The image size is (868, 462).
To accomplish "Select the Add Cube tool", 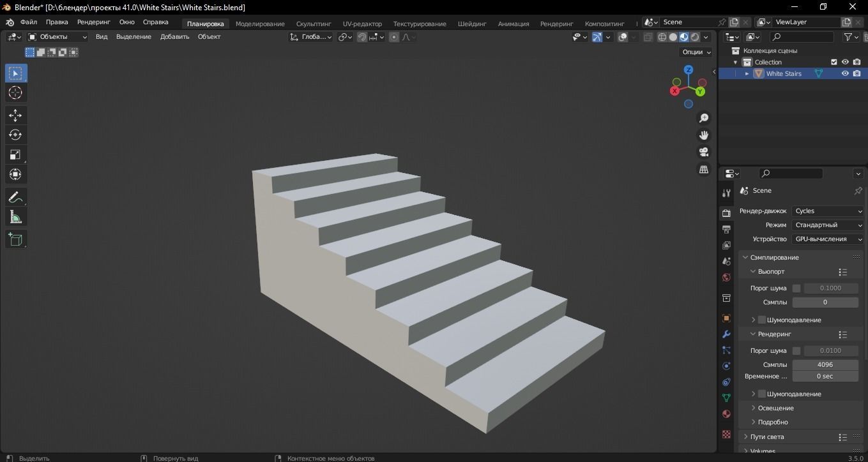I will (15, 239).
